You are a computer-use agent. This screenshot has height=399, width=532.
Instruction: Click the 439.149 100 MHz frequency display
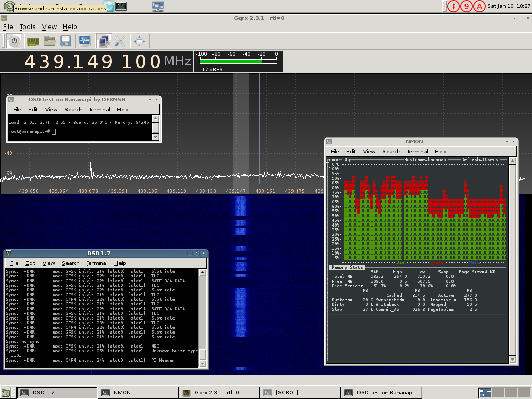click(94, 62)
